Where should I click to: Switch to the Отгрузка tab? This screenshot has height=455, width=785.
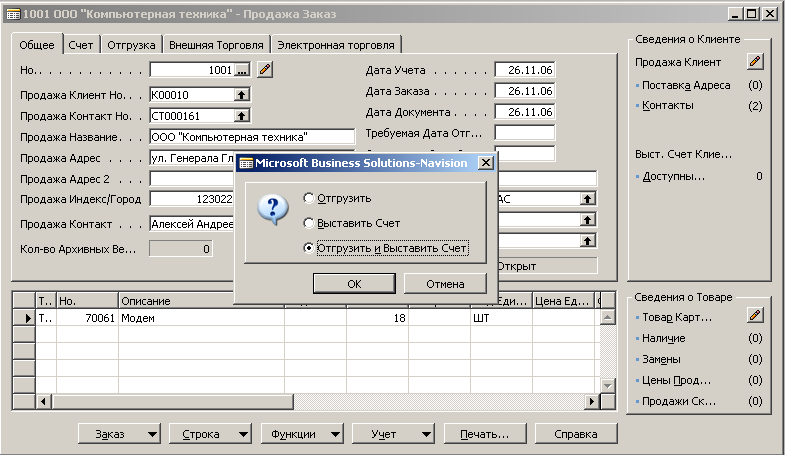(131, 45)
